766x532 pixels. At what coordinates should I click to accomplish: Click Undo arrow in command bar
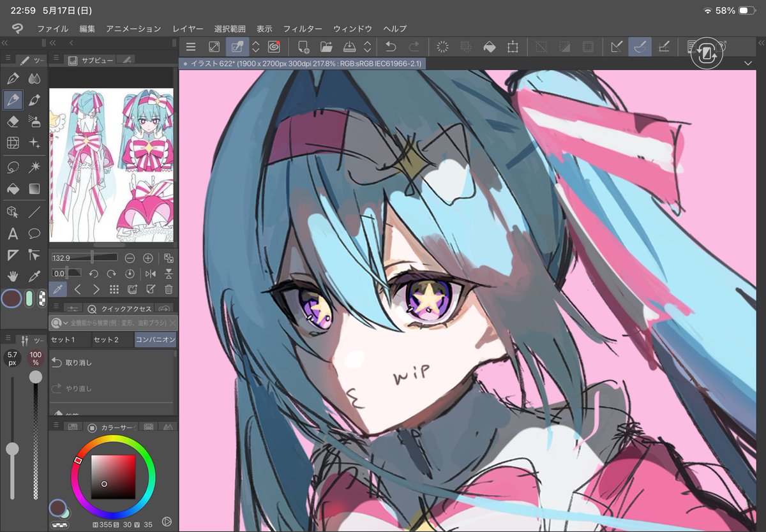click(391, 47)
